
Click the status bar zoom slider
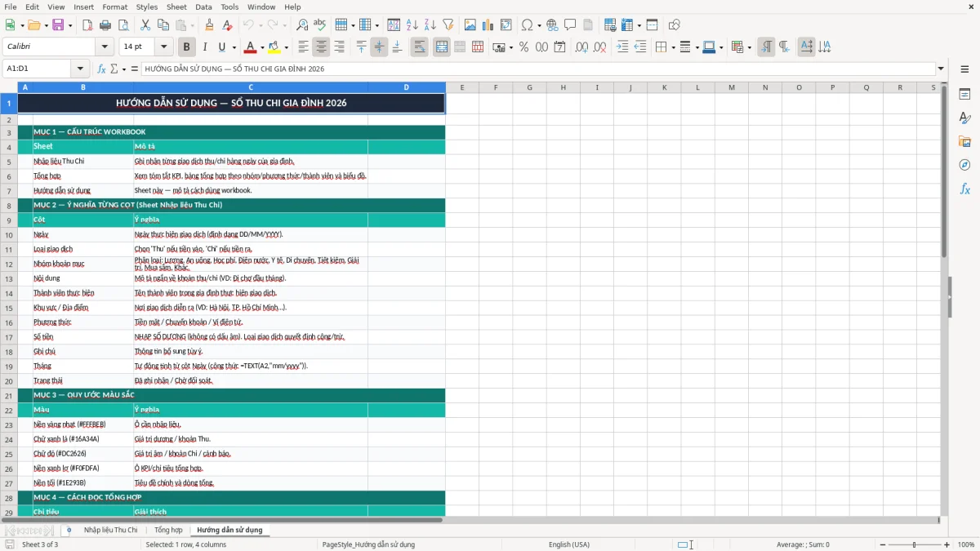click(x=914, y=544)
